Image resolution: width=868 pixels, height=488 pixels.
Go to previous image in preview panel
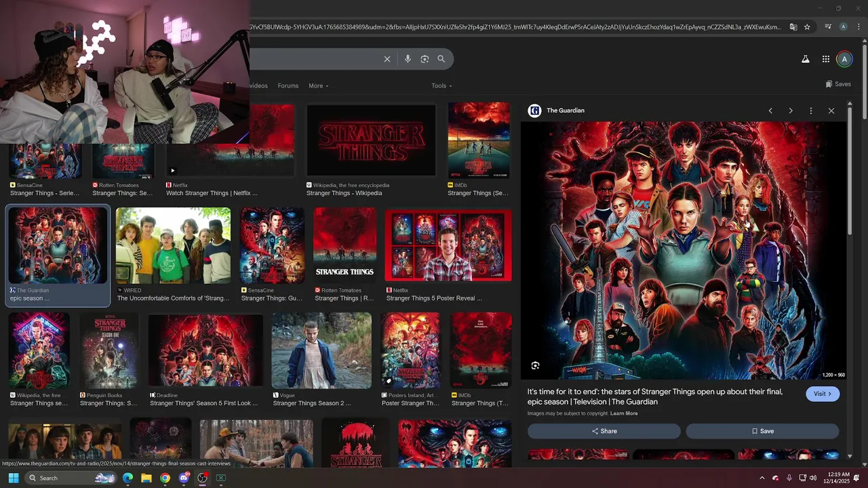click(770, 110)
